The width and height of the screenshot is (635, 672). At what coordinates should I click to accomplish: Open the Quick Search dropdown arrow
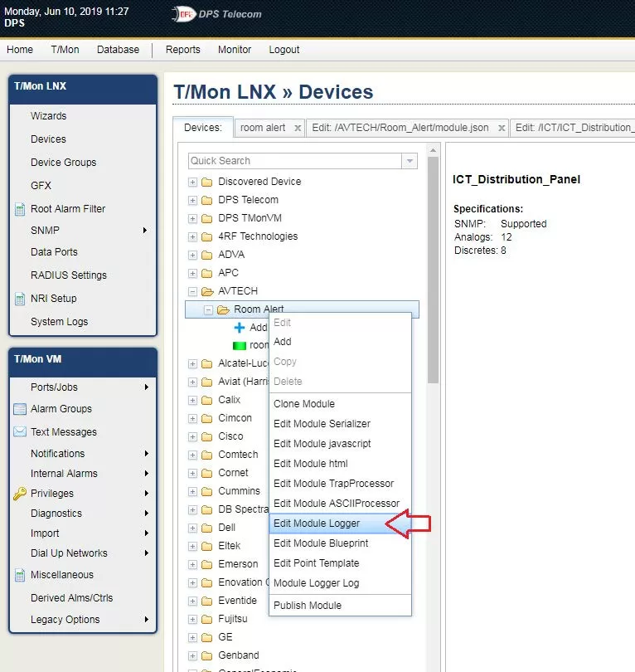pyautogui.click(x=410, y=161)
